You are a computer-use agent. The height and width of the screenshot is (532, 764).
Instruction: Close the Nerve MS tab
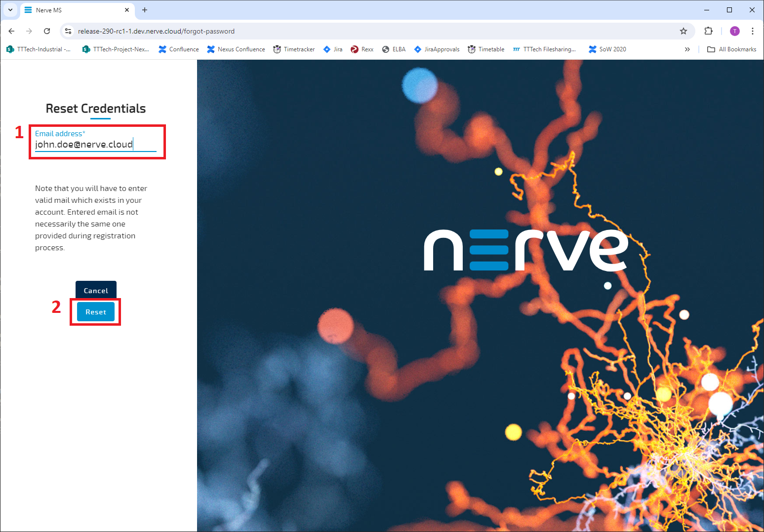click(127, 10)
